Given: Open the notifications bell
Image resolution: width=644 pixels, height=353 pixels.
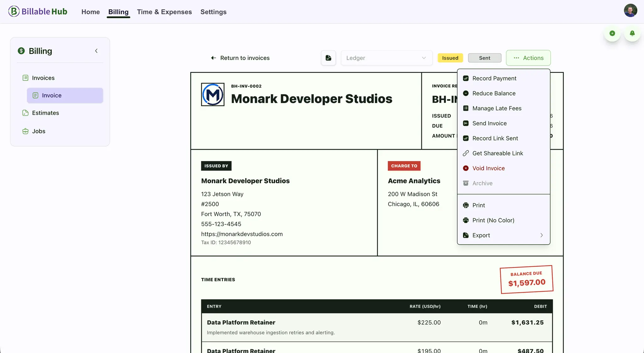Looking at the screenshot, I should coord(632,33).
